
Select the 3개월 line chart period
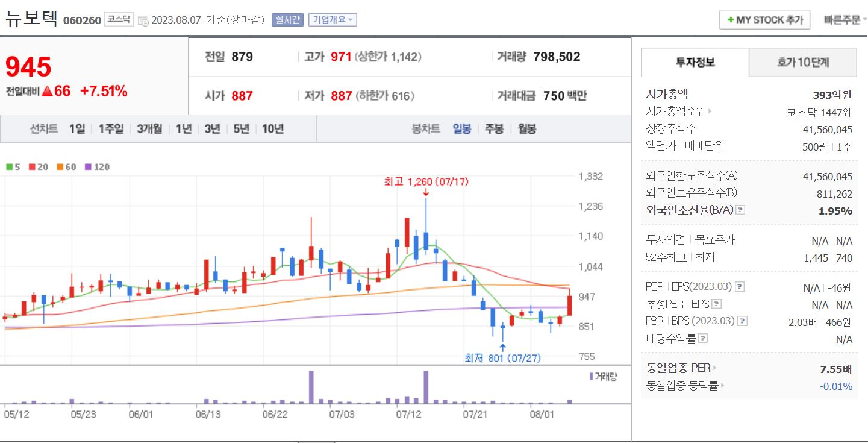pyautogui.click(x=149, y=129)
